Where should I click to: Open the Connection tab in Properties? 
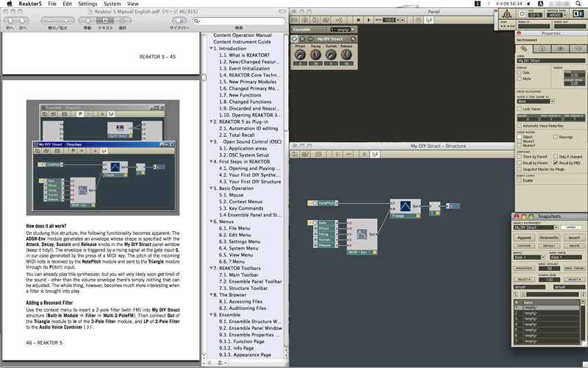click(x=578, y=49)
